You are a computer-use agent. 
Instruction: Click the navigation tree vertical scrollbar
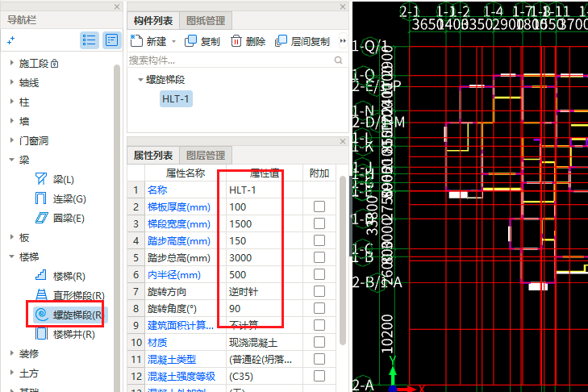click(x=117, y=229)
